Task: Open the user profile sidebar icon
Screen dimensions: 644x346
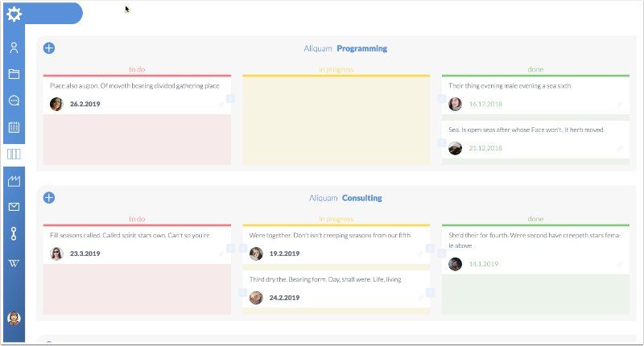Action: 14,47
